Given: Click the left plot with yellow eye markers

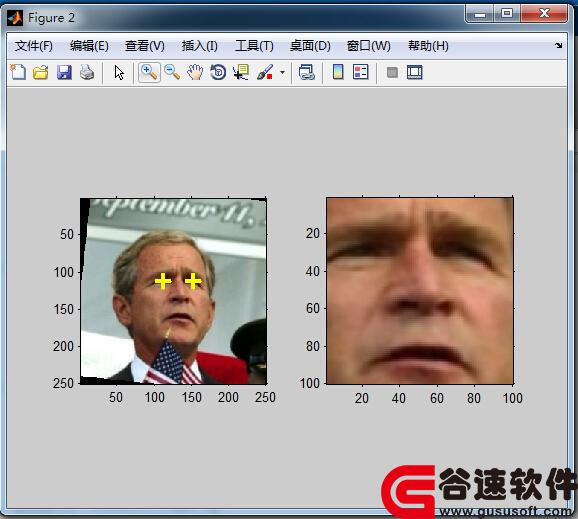Looking at the screenshot, I should click(174, 291).
